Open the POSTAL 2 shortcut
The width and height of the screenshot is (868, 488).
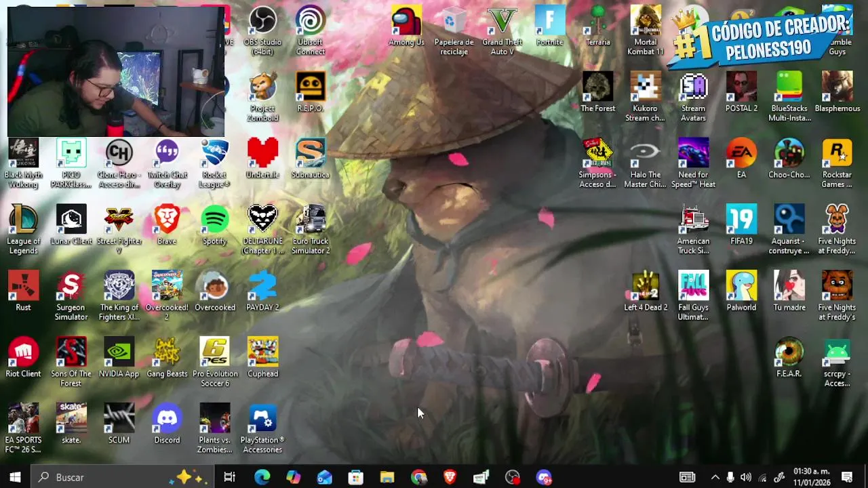741,93
